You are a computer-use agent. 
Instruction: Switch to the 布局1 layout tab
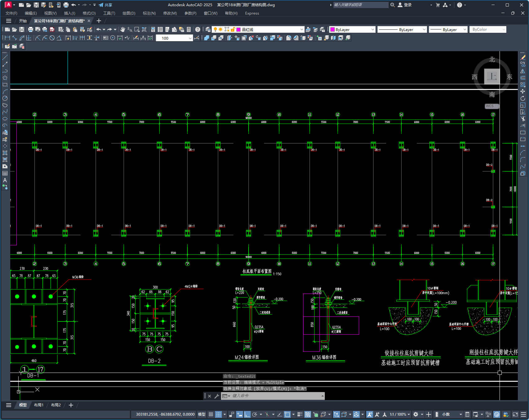(x=39, y=405)
